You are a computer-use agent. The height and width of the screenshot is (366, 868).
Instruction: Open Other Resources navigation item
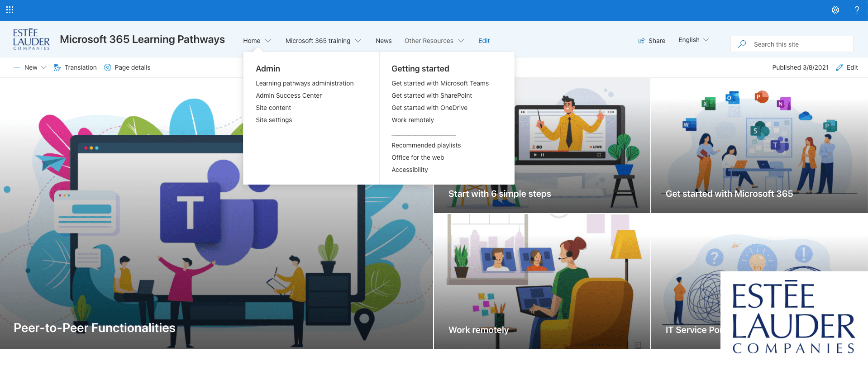429,41
